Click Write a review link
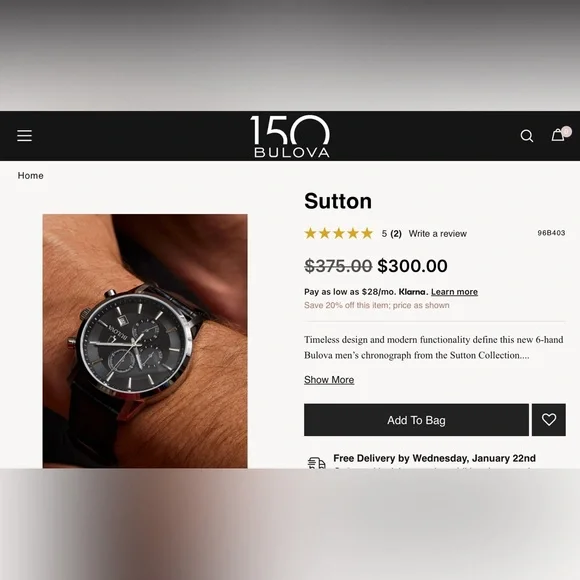580x580 pixels. pos(438,234)
